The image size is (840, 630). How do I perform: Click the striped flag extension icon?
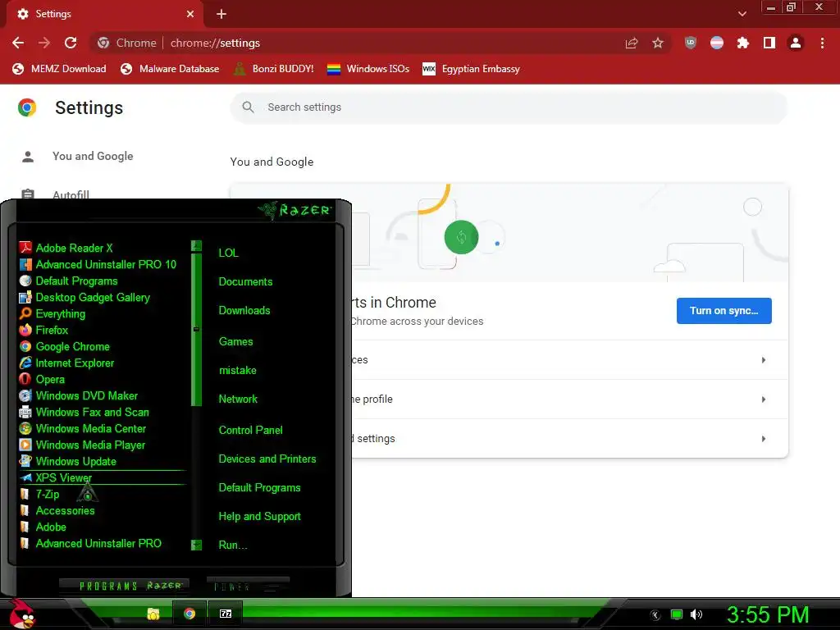717,43
